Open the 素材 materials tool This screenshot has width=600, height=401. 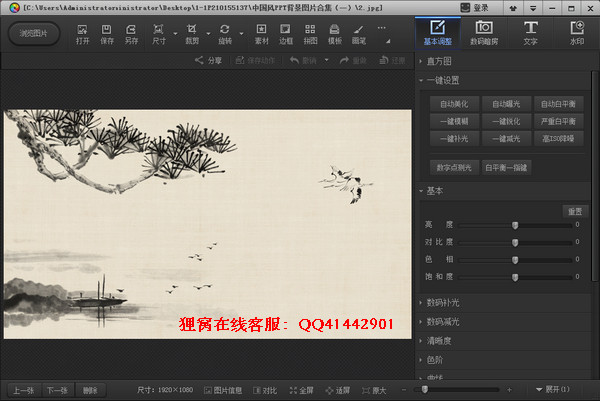coord(261,34)
